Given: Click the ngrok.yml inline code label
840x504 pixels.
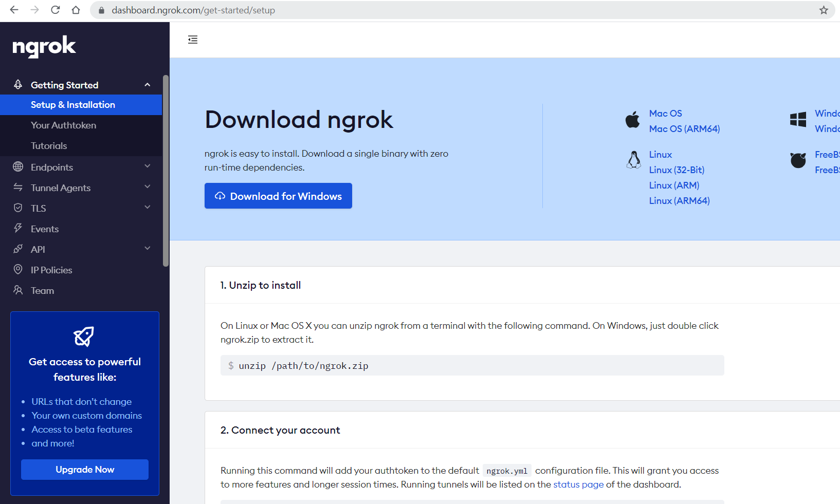Looking at the screenshot, I should [507, 471].
